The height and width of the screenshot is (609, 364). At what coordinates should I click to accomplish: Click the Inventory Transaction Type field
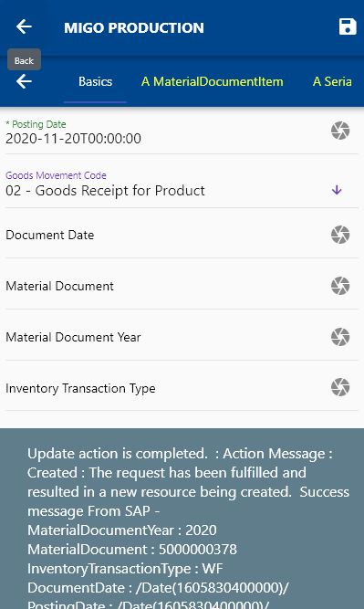(x=165, y=388)
